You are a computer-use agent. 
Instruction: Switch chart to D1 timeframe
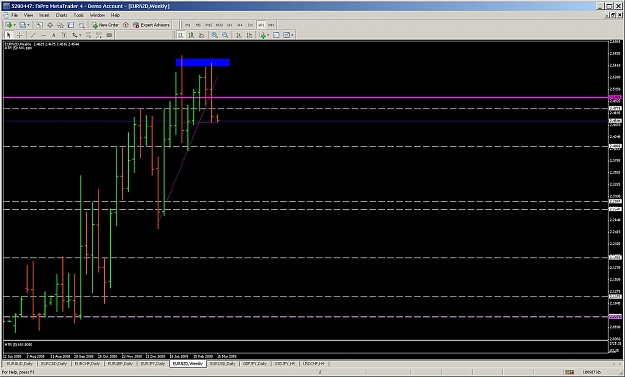point(250,25)
